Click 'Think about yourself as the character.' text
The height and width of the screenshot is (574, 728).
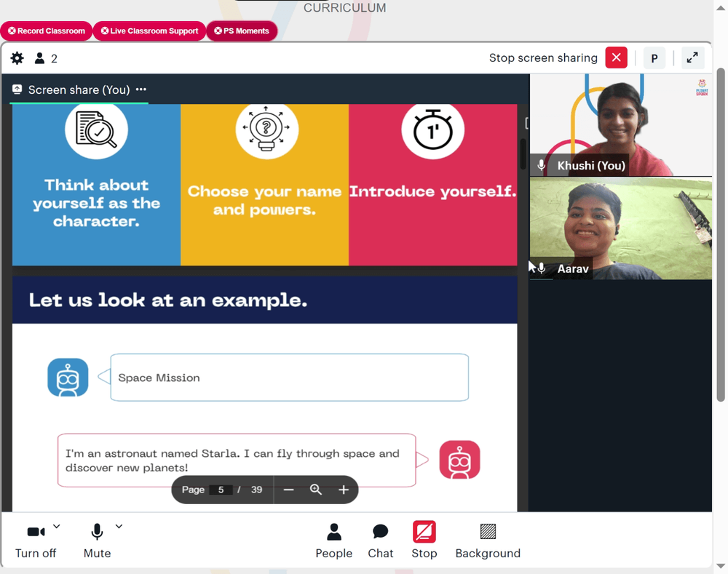pyautogui.click(x=96, y=203)
